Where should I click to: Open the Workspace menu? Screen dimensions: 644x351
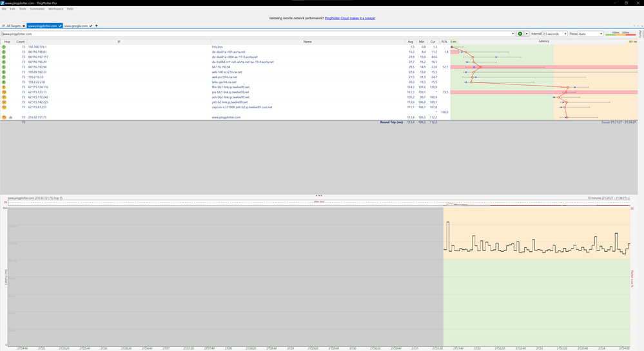click(56, 8)
